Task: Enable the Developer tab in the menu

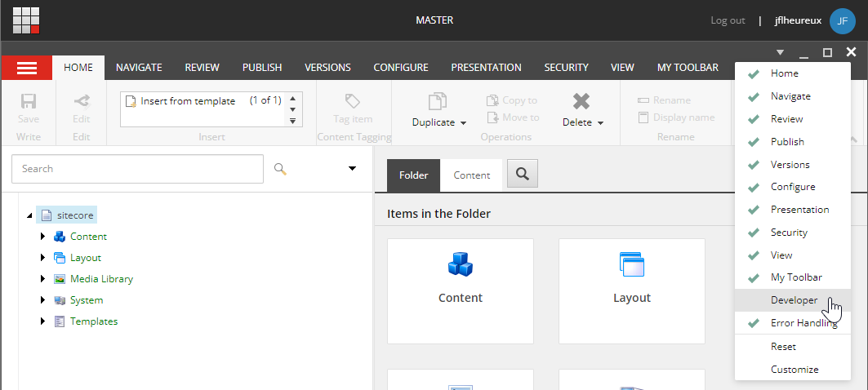Action: pos(793,300)
